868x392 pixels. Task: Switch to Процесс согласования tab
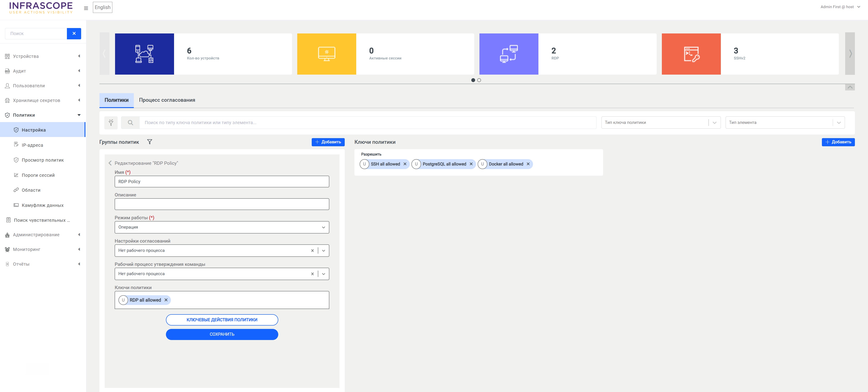[x=167, y=100]
